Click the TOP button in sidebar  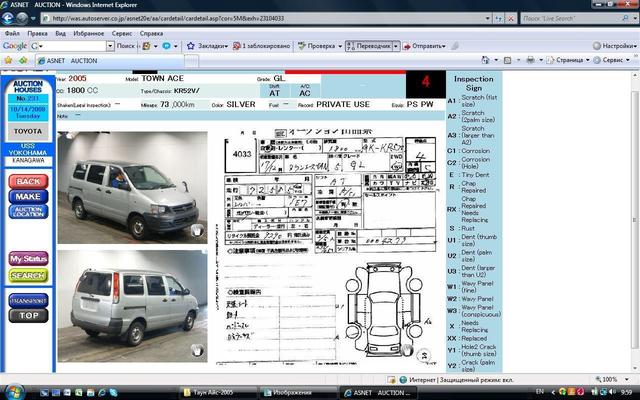(28, 316)
